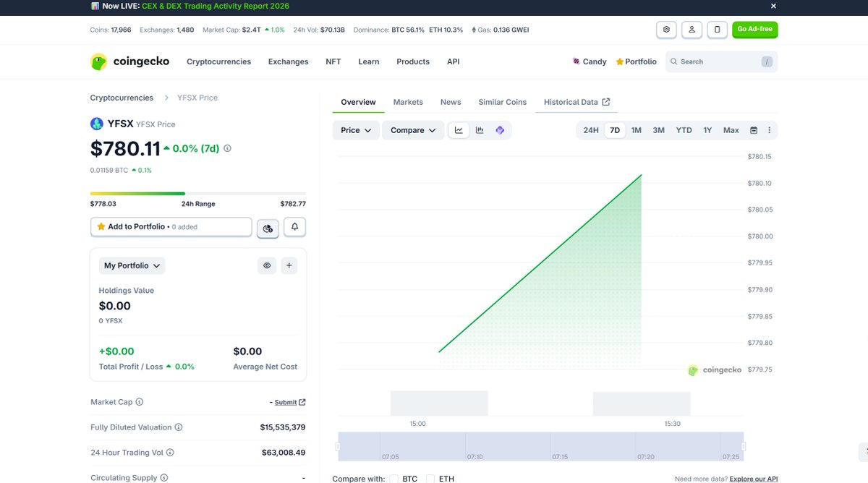Click the info icon beside 7d change

click(x=227, y=148)
